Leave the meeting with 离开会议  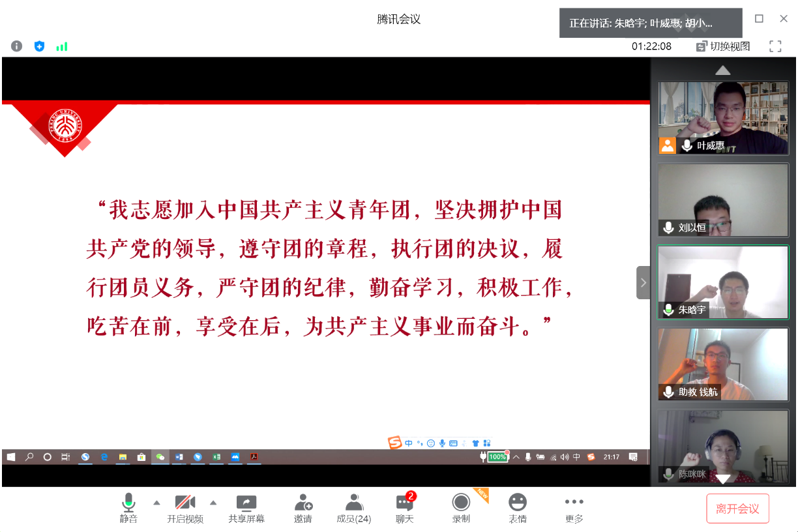(737, 509)
